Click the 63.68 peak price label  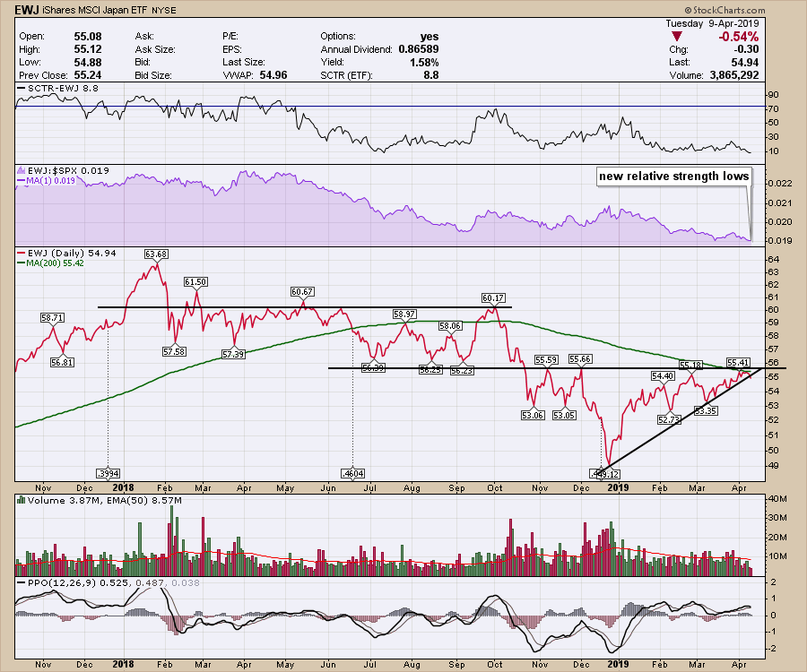[x=156, y=254]
